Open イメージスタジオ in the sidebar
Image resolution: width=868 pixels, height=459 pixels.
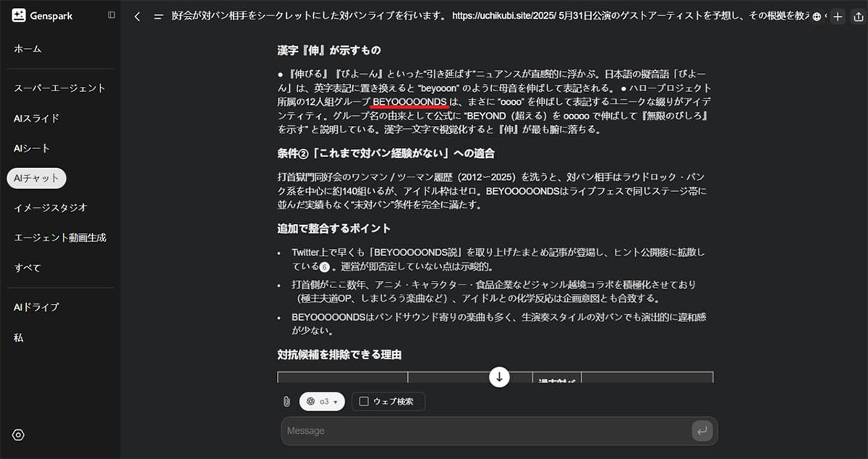coord(50,208)
